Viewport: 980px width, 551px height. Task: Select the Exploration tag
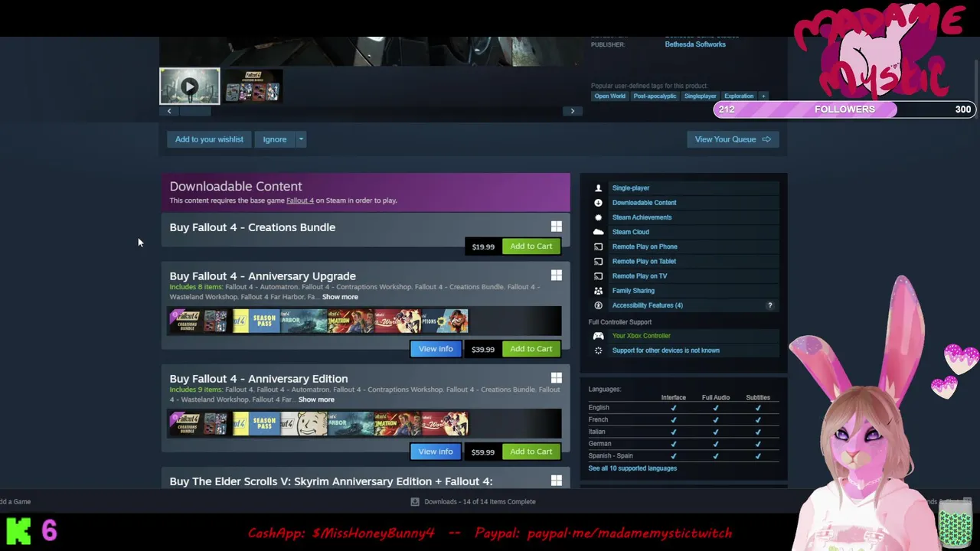tap(739, 96)
